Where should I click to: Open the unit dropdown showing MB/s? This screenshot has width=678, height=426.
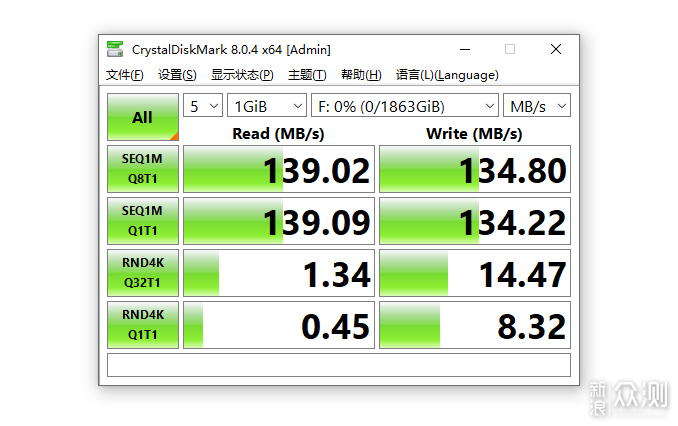tap(537, 106)
